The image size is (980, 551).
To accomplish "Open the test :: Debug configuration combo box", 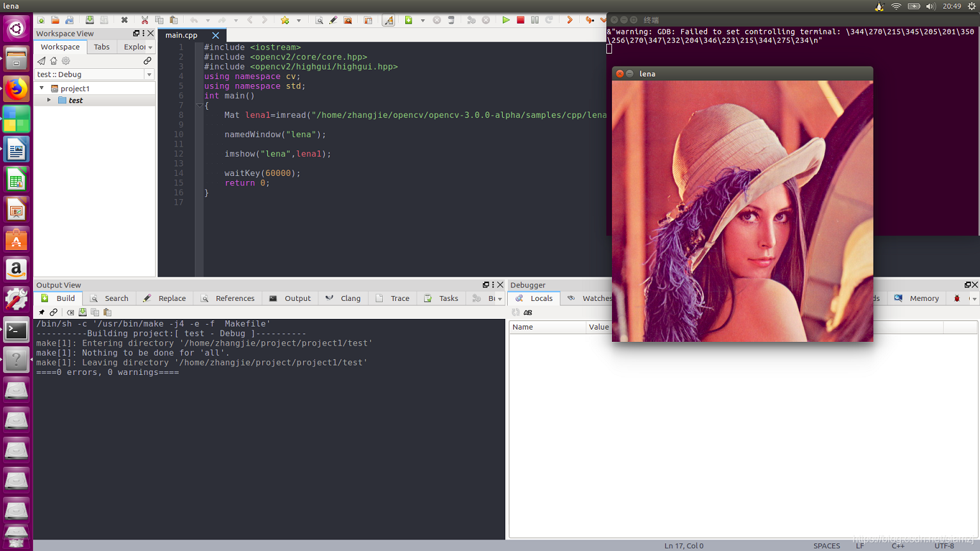I will coord(94,75).
